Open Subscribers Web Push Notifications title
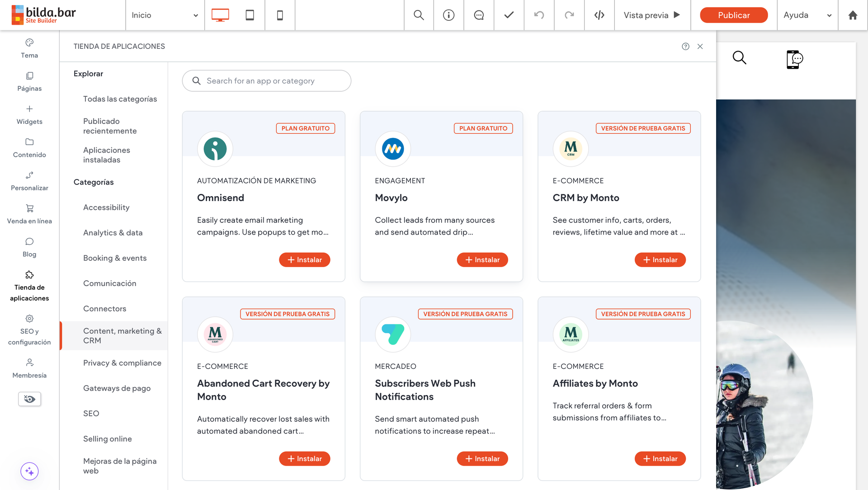Viewport: 868px width, 490px height. click(x=425, y=390)
